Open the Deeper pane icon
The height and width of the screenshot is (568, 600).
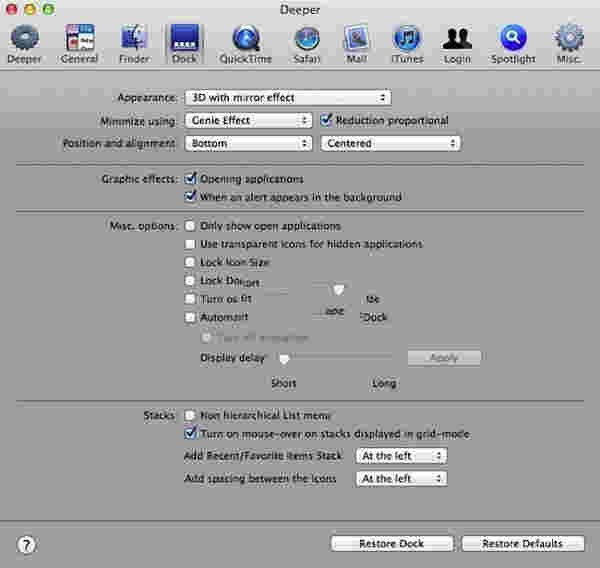25,40
